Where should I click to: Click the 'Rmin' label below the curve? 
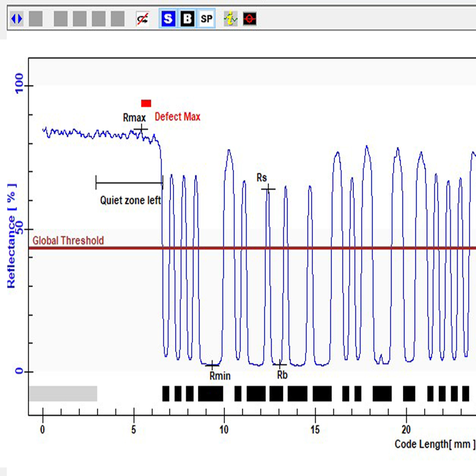(x=220, y=376)
